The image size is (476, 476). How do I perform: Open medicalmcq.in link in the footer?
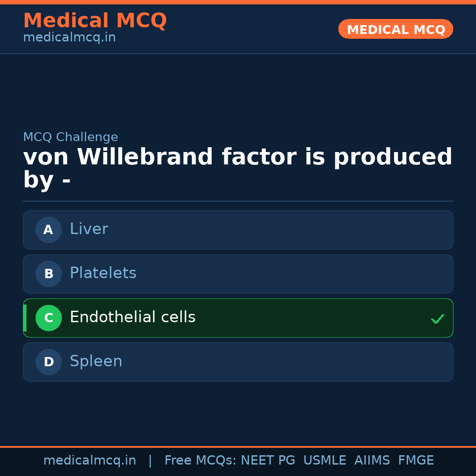click(89, 461)
